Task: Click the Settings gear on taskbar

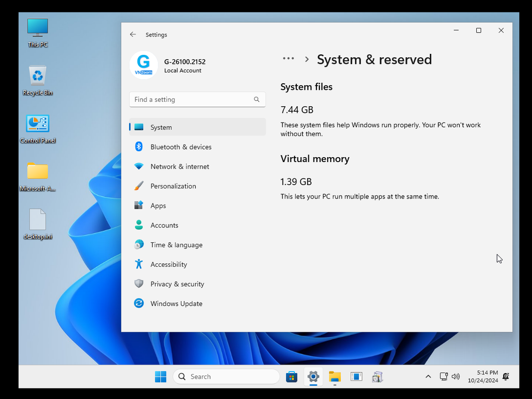Action: pos(313,377)
